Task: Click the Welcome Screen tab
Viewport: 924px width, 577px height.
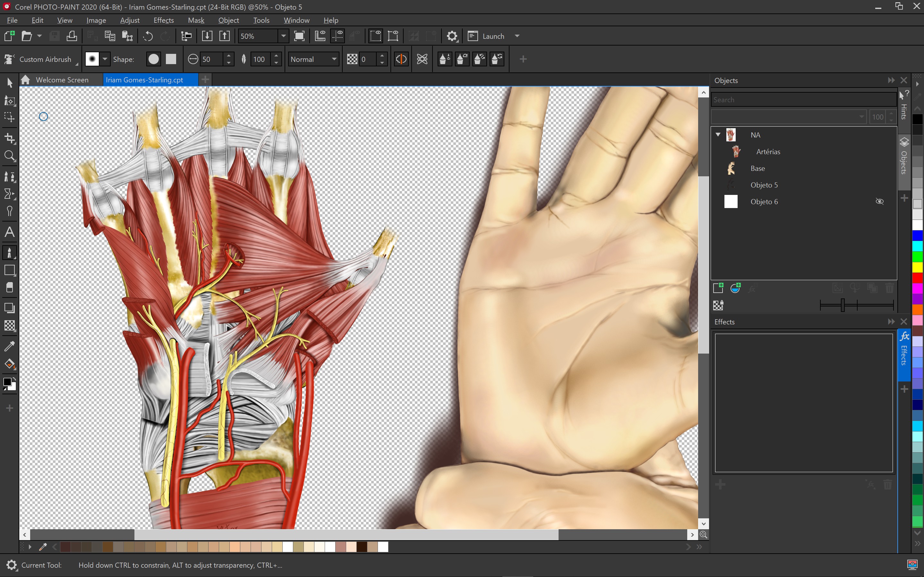Action: (62, 79)
